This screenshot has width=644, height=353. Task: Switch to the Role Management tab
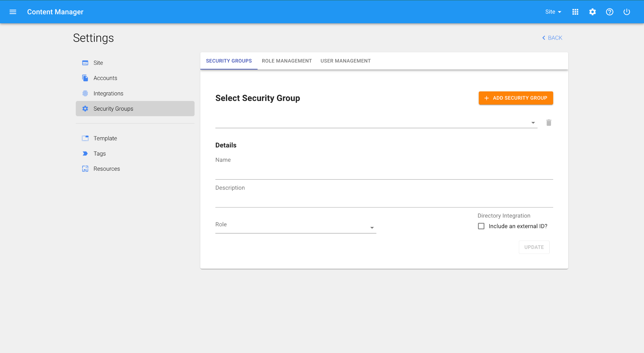287,61
